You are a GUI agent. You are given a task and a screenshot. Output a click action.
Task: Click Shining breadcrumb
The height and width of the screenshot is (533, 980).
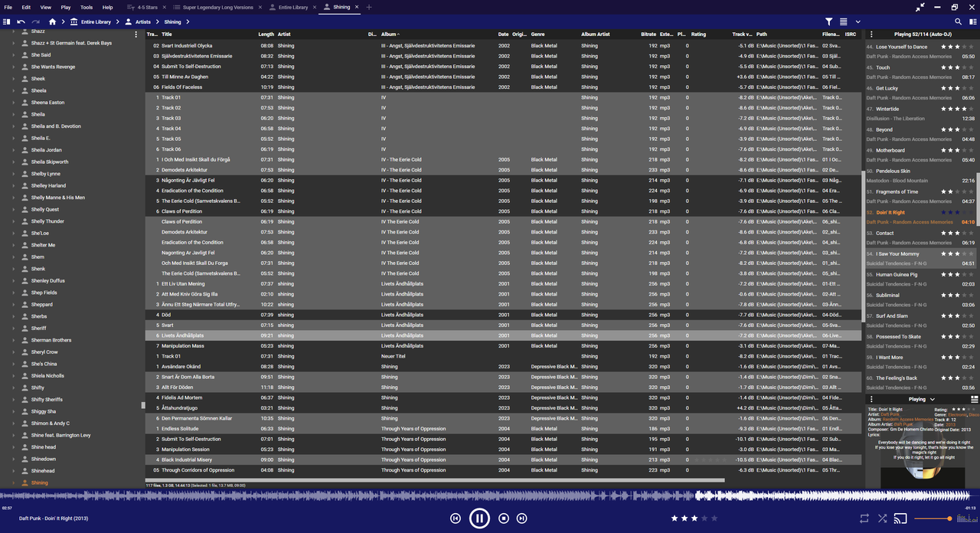[x=172, y=22]
